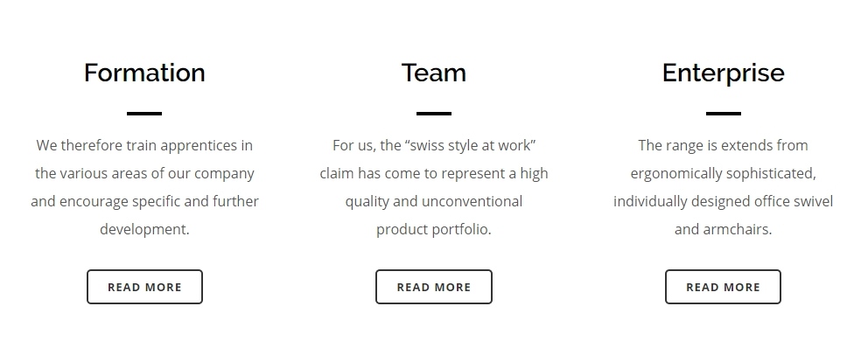This screenshot has width=868, height=362.
Task: Click "quality and unconventional" text line
Action: (434, 201)
